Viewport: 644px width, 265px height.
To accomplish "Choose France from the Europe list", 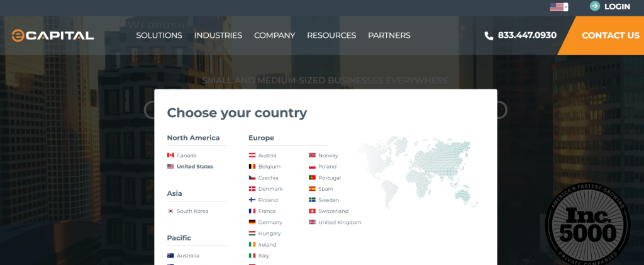I will (267, 211).
